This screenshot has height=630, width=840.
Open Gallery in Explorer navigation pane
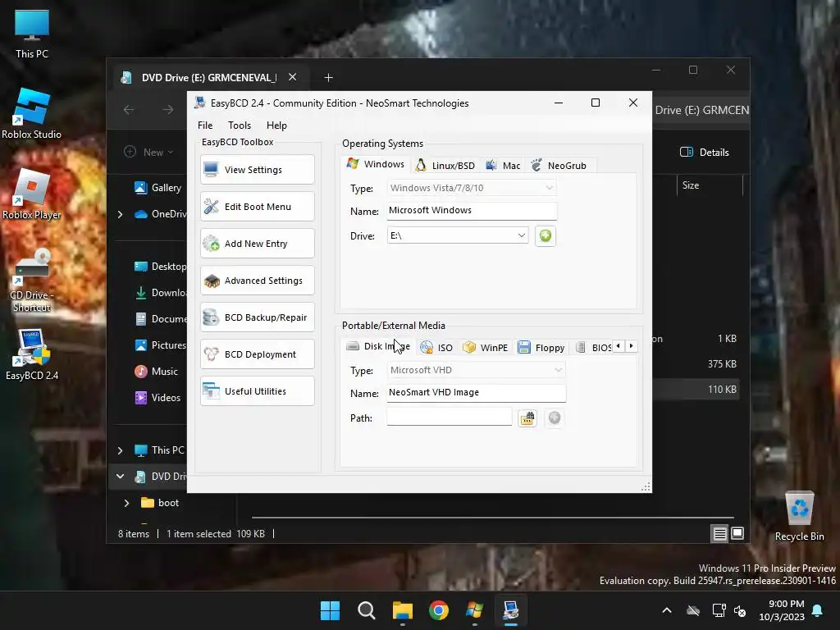[x=158, y=188]
